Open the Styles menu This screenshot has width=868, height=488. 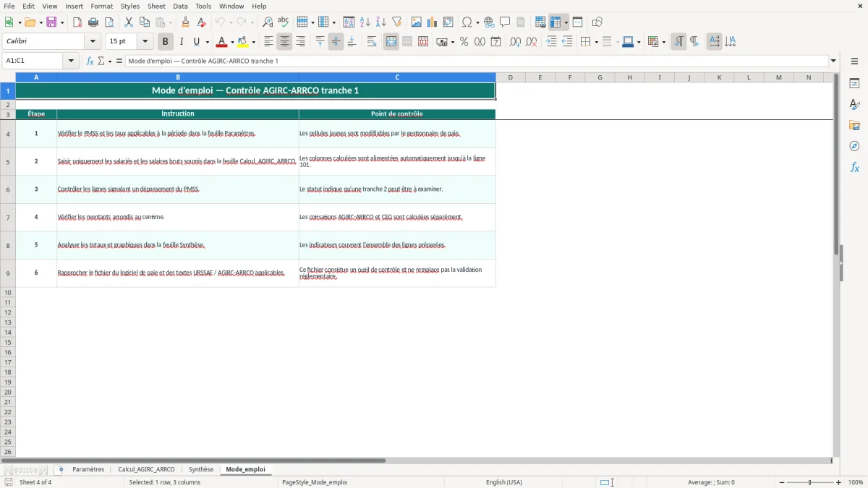click(130, 6)
